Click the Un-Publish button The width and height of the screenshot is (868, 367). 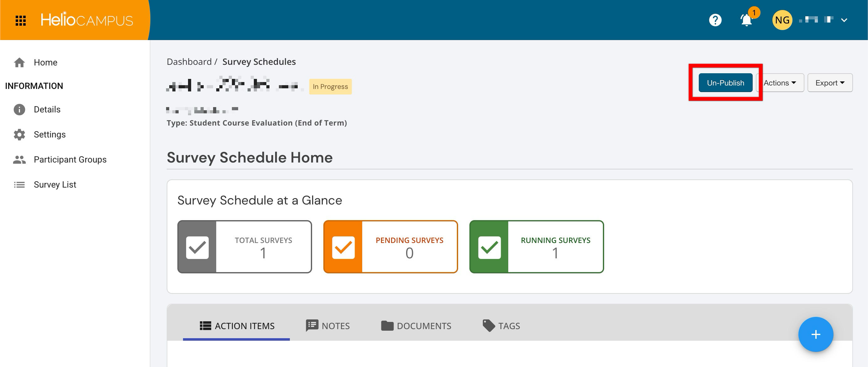(725, 83)
